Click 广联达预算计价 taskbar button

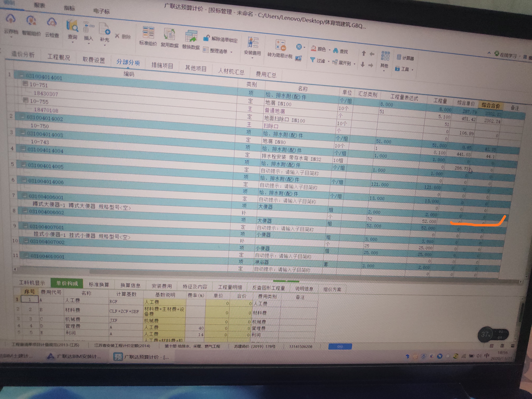point(142,357)
